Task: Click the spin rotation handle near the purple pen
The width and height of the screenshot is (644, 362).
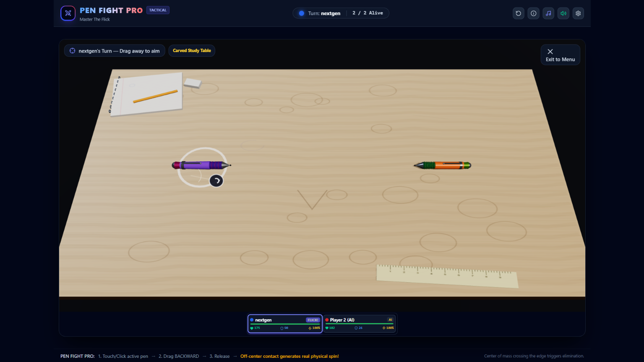Action: click(216, 181)
